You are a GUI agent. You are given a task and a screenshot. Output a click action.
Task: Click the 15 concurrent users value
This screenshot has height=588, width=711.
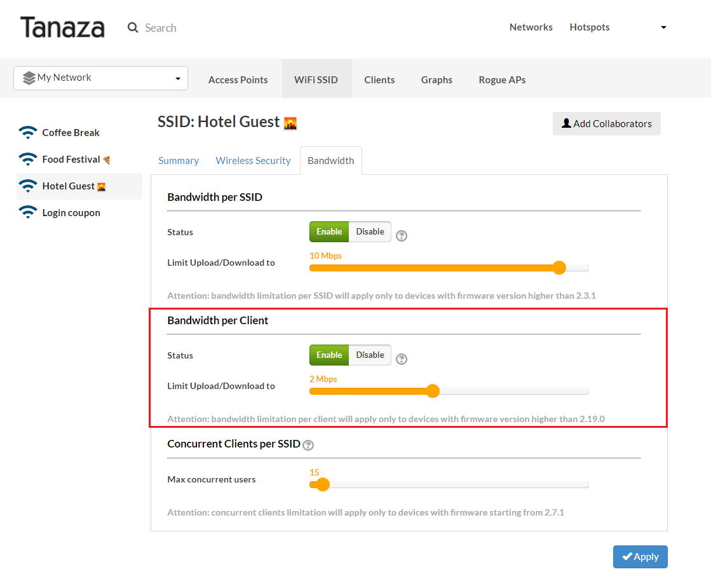coord(315,472)
